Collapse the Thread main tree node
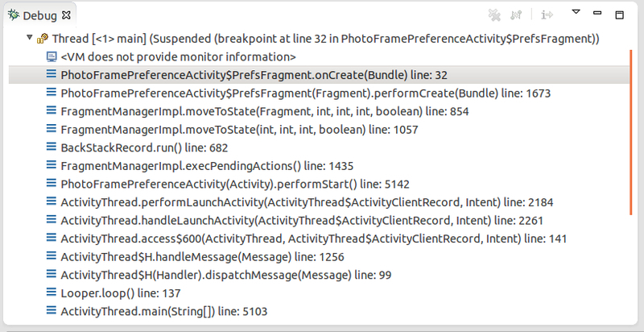This screenshot has width=644, height=332. [x=29, y=38]
